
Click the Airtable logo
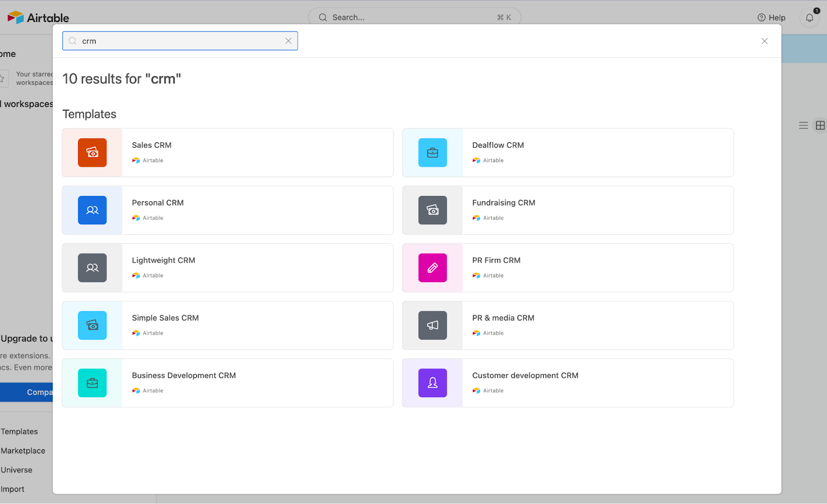[x=38, y=18]
